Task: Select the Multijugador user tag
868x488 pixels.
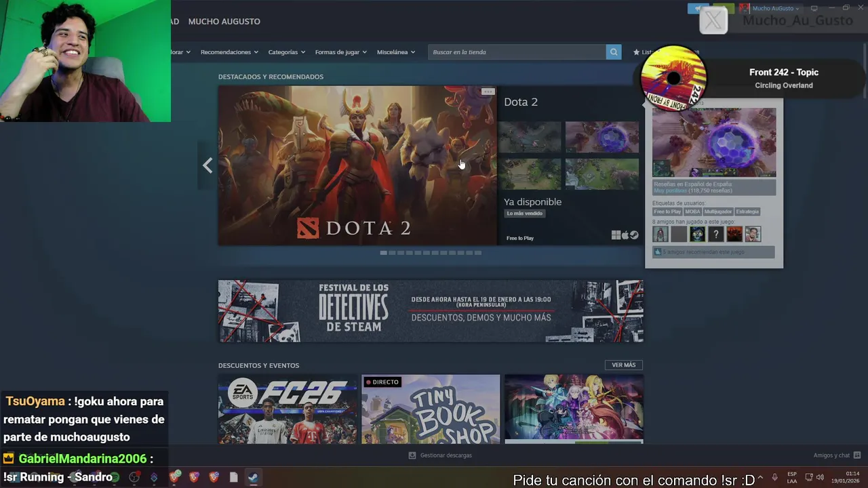Action: pos(718,211)
